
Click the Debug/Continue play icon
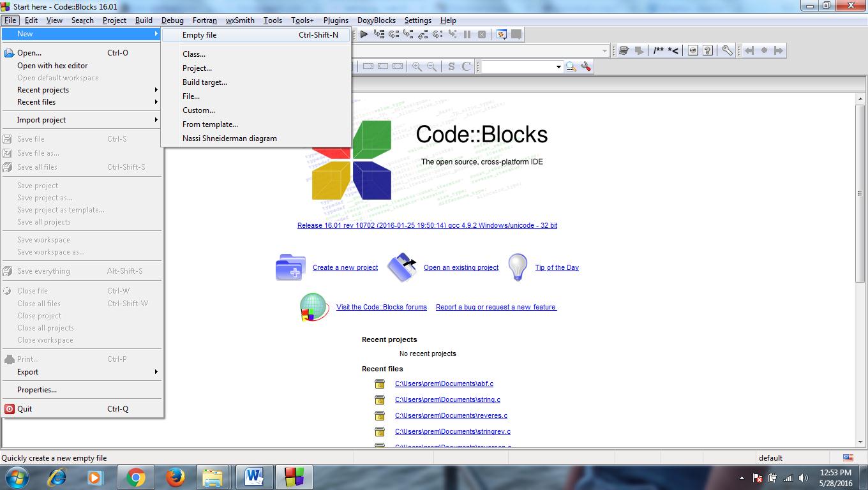click(364, 34)
